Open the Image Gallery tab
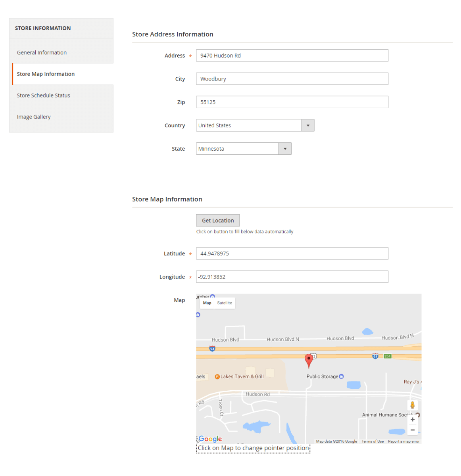 click(x=34, y=117)
